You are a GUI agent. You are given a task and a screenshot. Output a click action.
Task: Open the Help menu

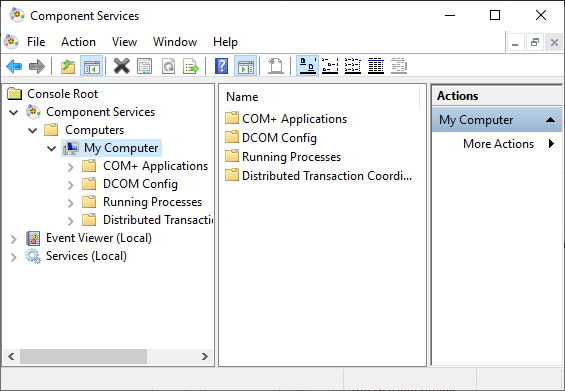click(225, 42)
